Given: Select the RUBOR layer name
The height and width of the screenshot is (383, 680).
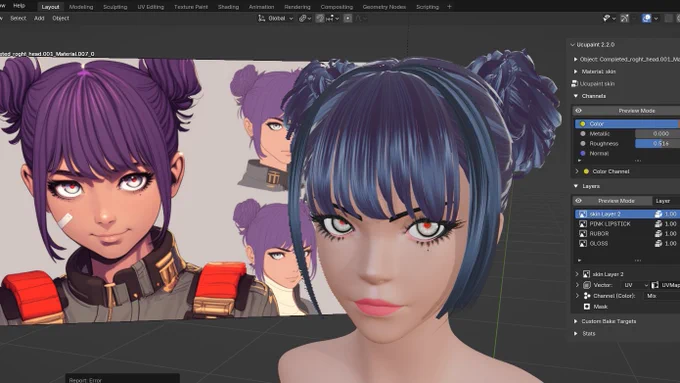Looking at the screenshot, I should 599,234.
